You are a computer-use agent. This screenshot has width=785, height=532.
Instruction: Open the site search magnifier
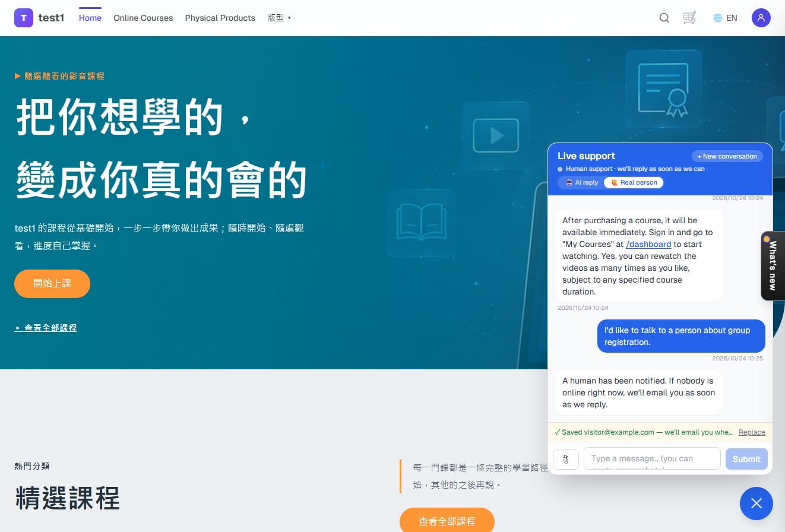tap(664, 18)
